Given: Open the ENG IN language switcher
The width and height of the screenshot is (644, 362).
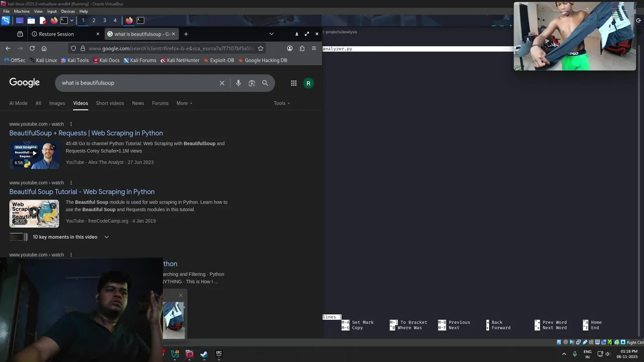Looking at the screenshot, I should tap(588, 354).
